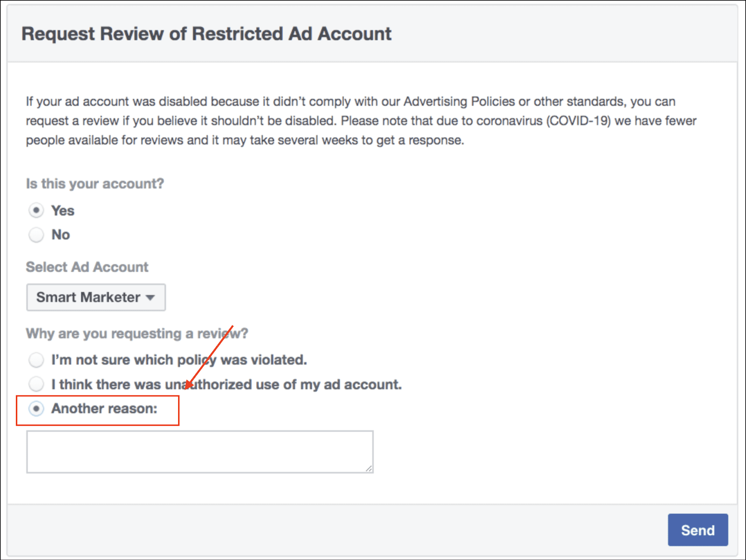Viewport: 746px width, 560px height.
Task: Click the "Is this your account?" label
Action: pyautogui.click(x=95, y=184)
